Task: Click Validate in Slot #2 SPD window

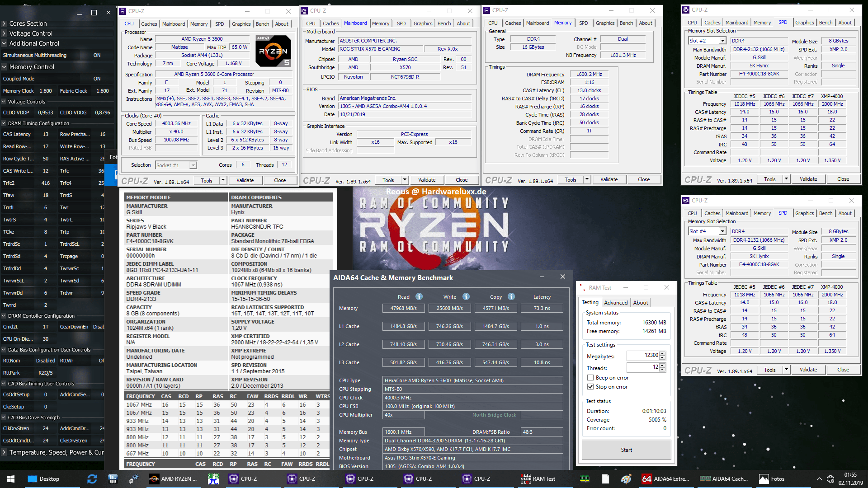Action: click(808, 179)
